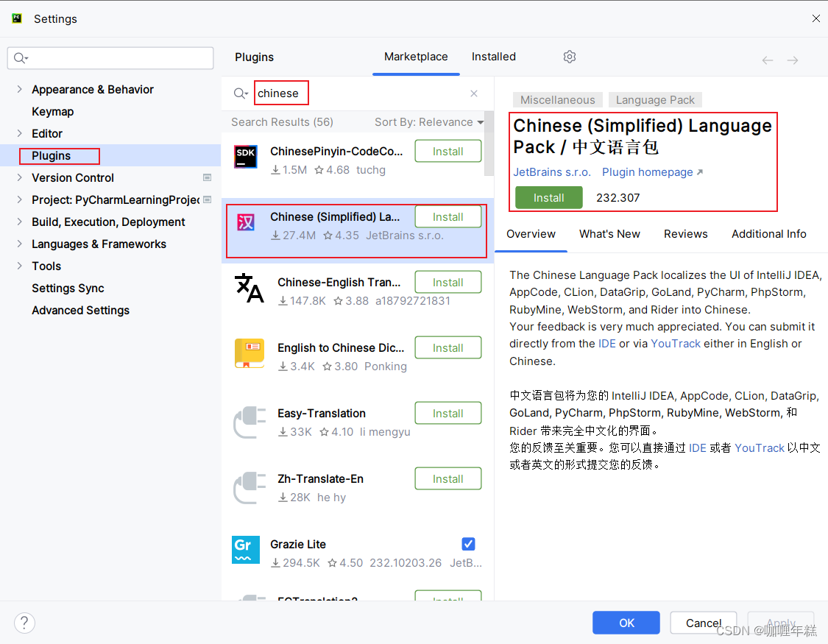Open the Reviews tab
Image resolution: width=828 pixels, height=644 pixels.
[685, 234]
